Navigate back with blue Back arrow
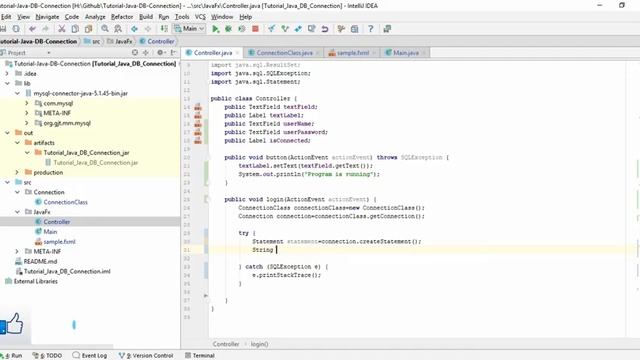Screen dimensions: 640x360 point(134,29)
